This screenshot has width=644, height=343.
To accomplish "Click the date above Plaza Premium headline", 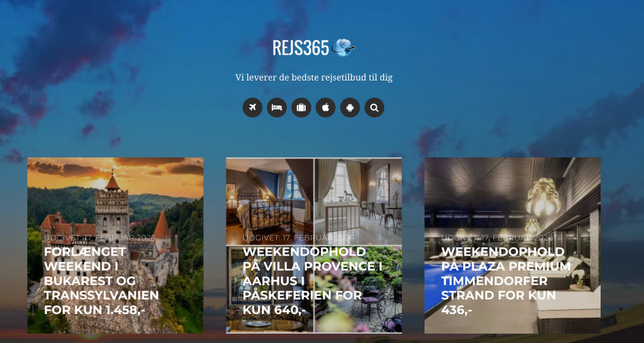I will (x=497, y=238).
